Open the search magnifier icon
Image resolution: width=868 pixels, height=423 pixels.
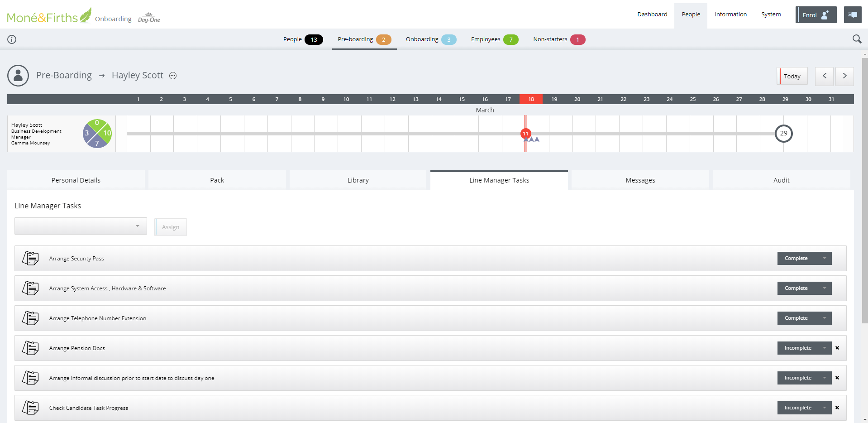pos(857,39)
